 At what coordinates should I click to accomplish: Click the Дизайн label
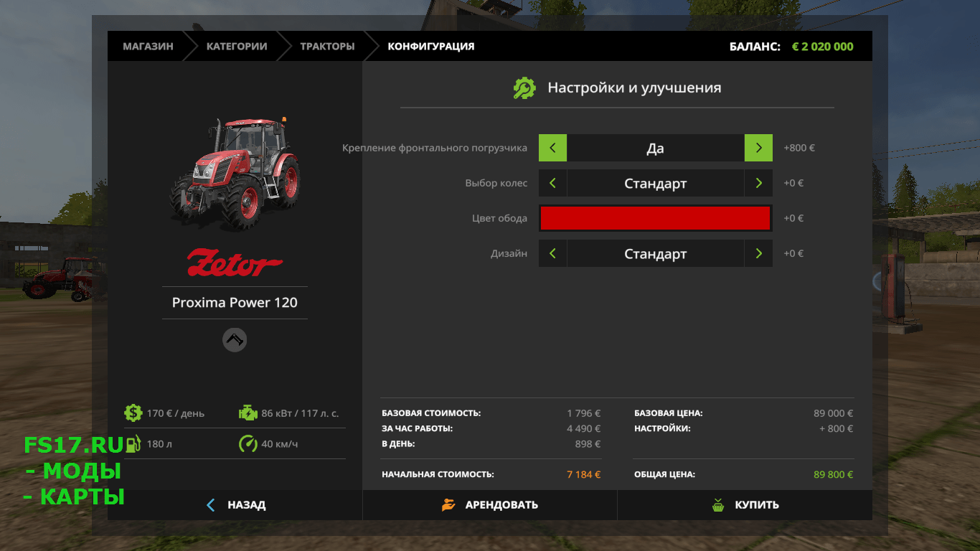(509, 253)
